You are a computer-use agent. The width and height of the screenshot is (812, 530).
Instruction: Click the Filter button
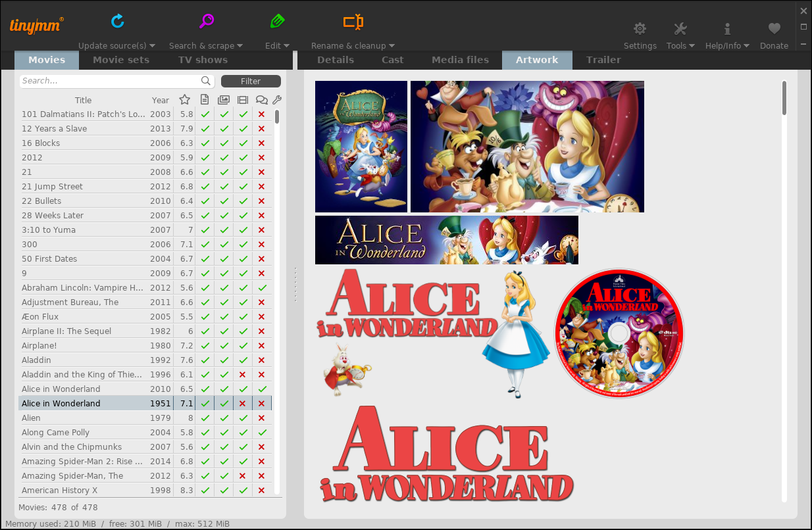[x=251, y=81]
